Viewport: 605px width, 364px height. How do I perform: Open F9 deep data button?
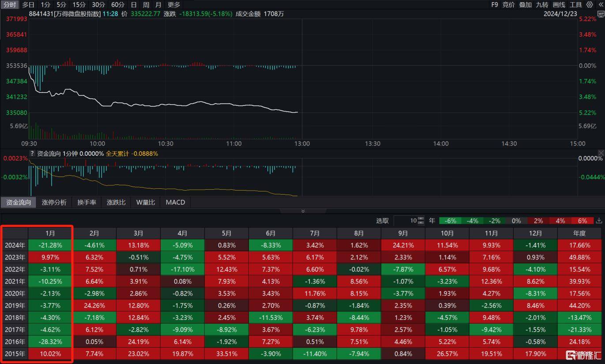click(x=494, y=4)
